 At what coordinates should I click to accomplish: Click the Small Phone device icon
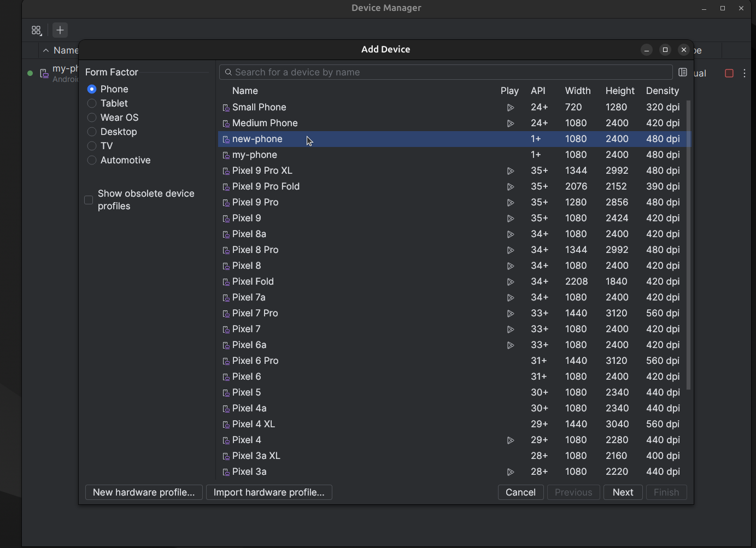(x=226, y=108)
